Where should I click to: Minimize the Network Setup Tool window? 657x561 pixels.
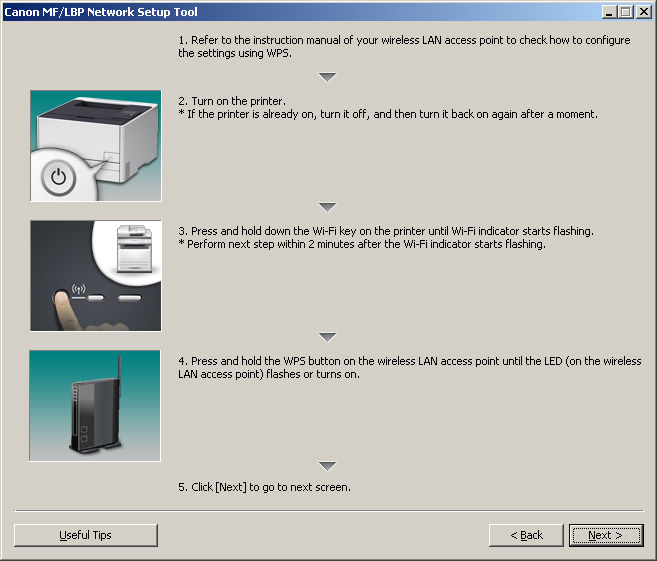610,11
